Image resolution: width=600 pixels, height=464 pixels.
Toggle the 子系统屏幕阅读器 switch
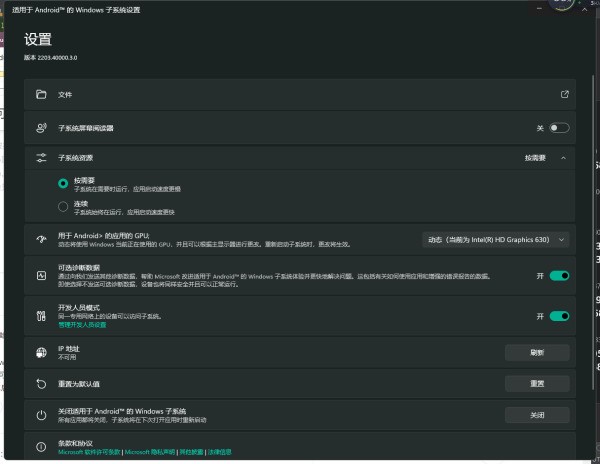point(559,128)
